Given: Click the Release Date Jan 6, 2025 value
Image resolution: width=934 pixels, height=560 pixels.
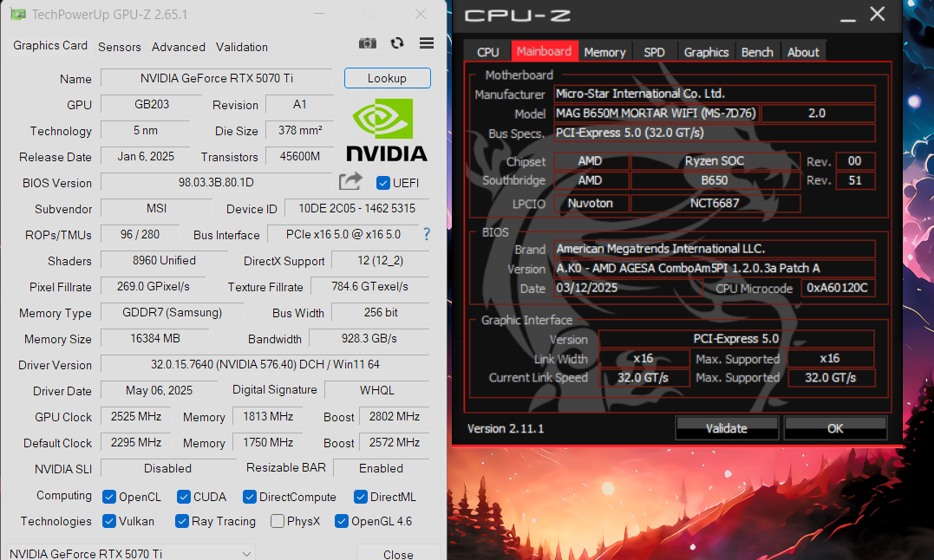Looking at the screenshot, I should (x=146, y=157).
